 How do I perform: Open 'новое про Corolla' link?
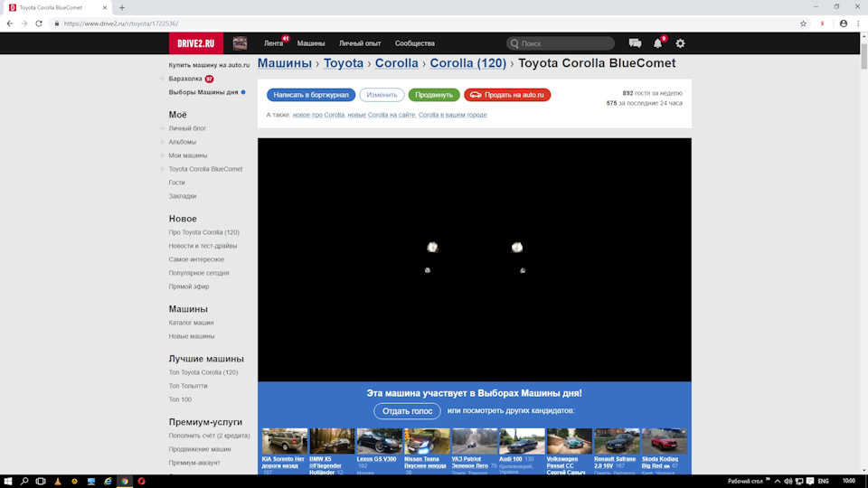click(318, 115)
